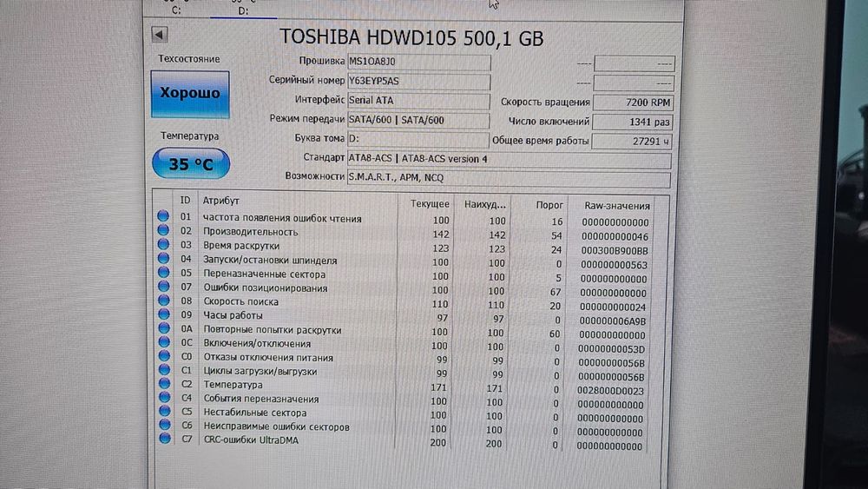Click the Raw-значения column header
The width and height of the screenshot is (868, 489).
616,206
